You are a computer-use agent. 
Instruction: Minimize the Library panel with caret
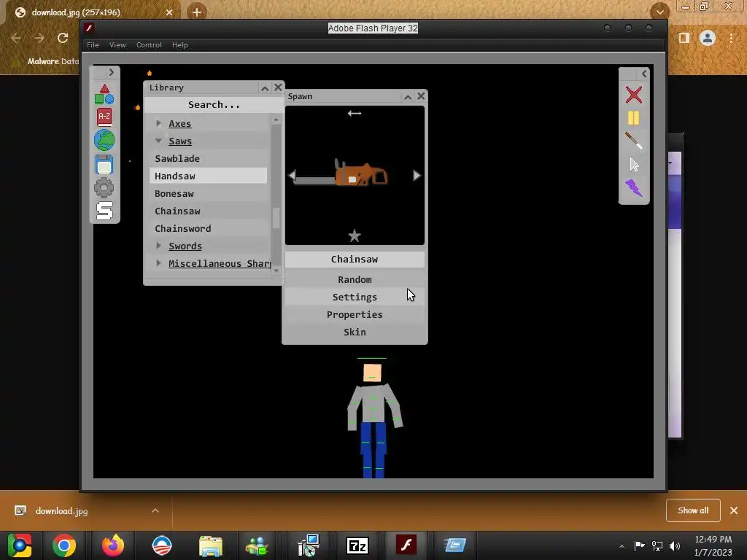click(265, 88)
